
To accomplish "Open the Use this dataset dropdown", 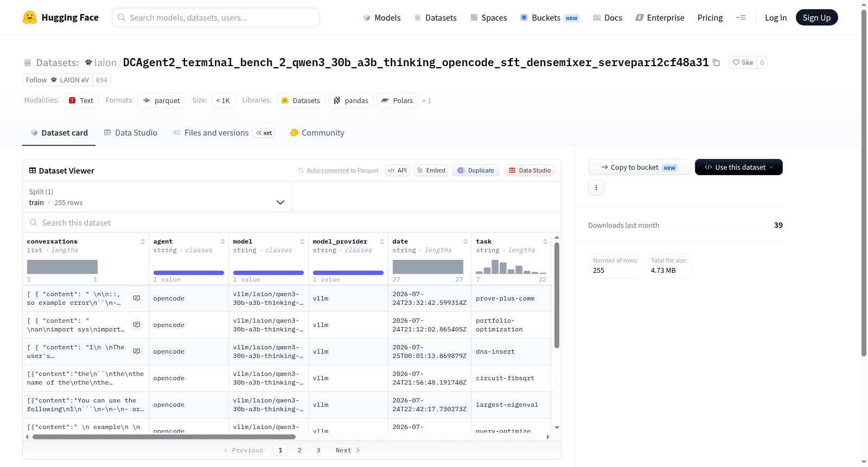I will (738, 167).
